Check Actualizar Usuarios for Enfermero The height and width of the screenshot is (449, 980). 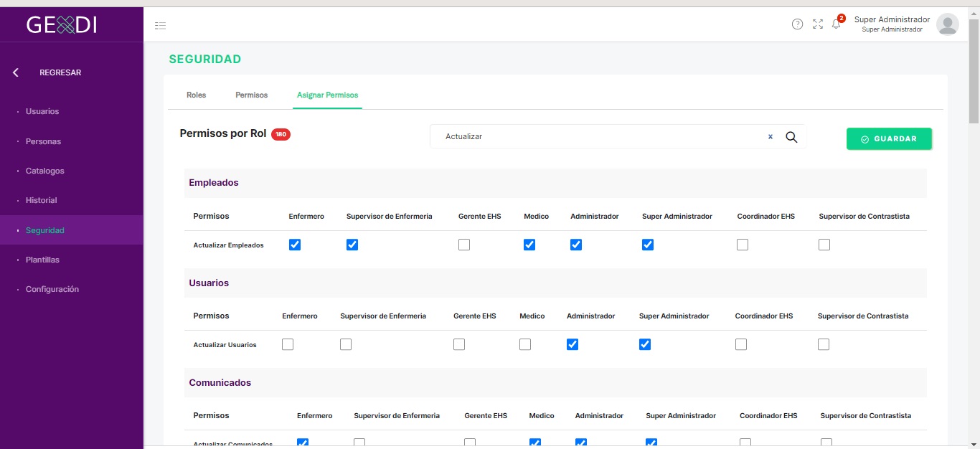288,344
